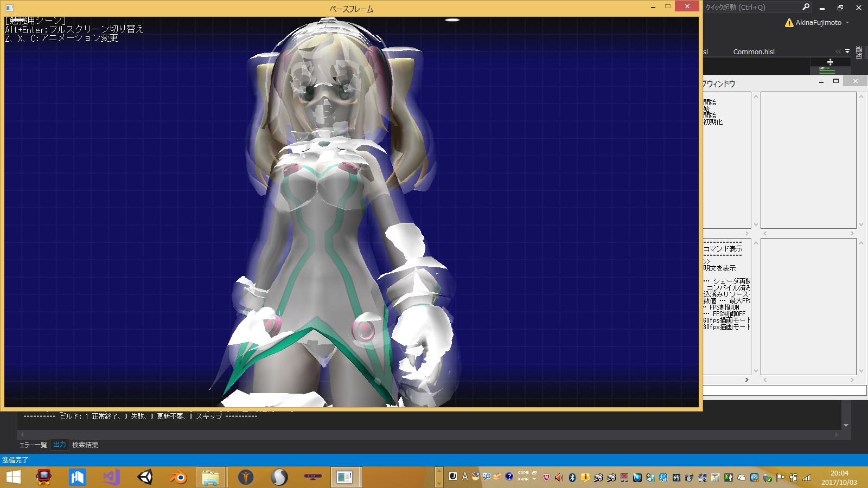Open Bluetooth tray icon
868x488 pixels.
pyautogui.click(x=572, y=478)
